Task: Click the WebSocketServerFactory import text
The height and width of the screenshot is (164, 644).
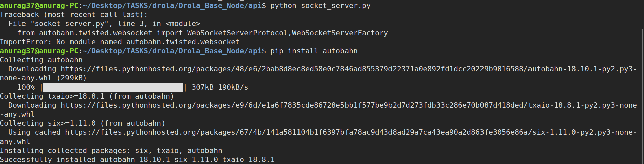Action: click(340, 33)
